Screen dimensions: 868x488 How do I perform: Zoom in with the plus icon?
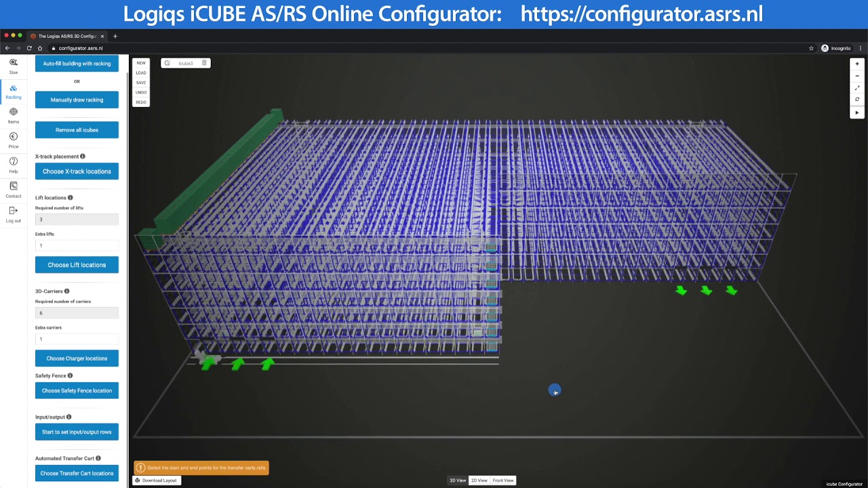pyautogui.click(x=857, y=64)
